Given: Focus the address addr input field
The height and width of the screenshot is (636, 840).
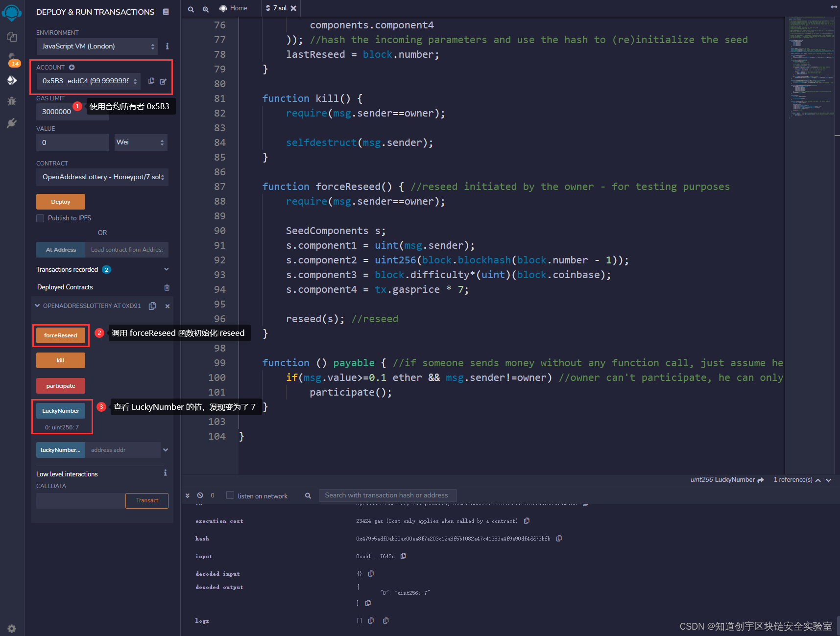Looking at the screenshot, I should [123, 450].
